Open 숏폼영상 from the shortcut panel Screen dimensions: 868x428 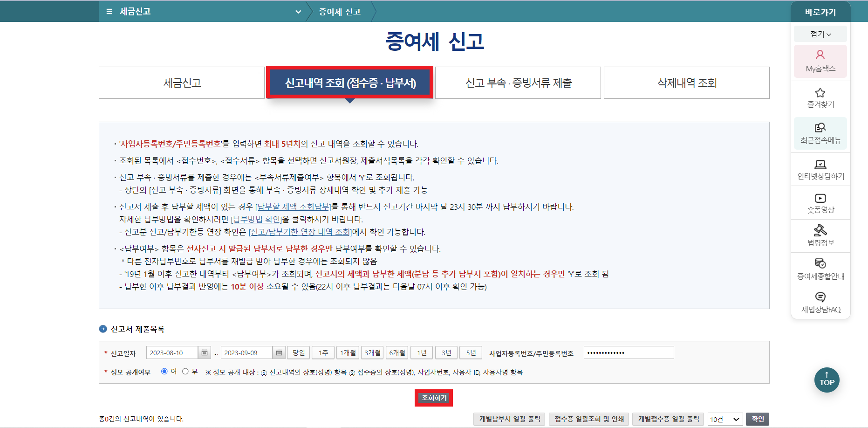click(x=820, y=203)
